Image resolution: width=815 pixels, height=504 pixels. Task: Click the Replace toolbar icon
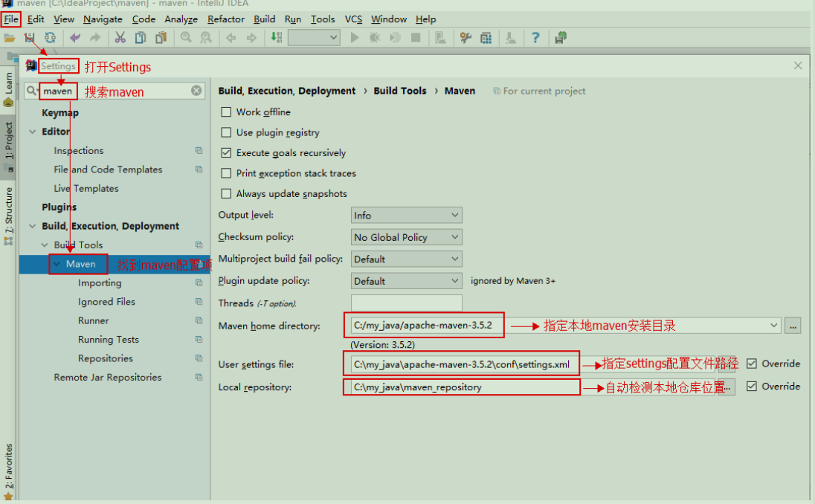[x=206, y=38]
